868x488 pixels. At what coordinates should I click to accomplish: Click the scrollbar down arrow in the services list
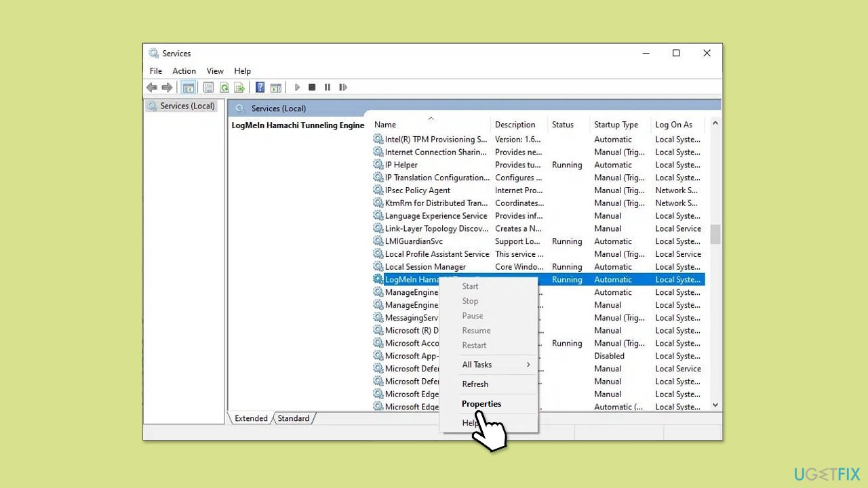tap(715, 405)
